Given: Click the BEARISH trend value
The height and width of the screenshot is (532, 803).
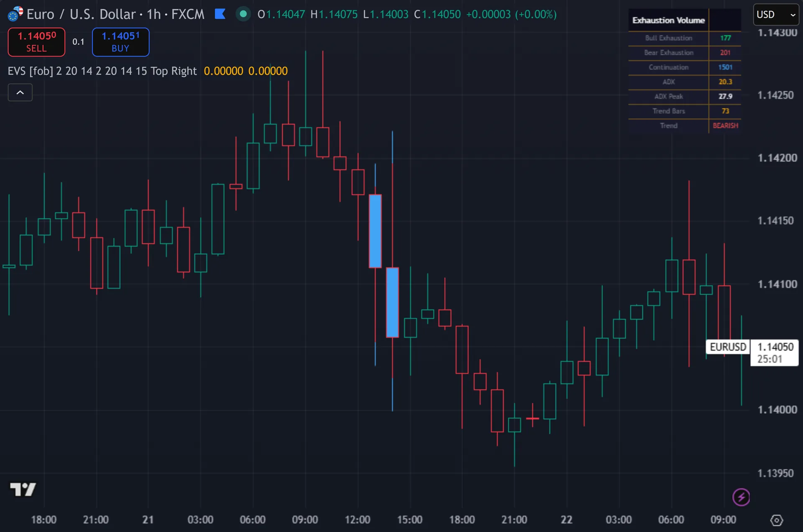Looking at the screenshot, I should (x=725, y=126).
